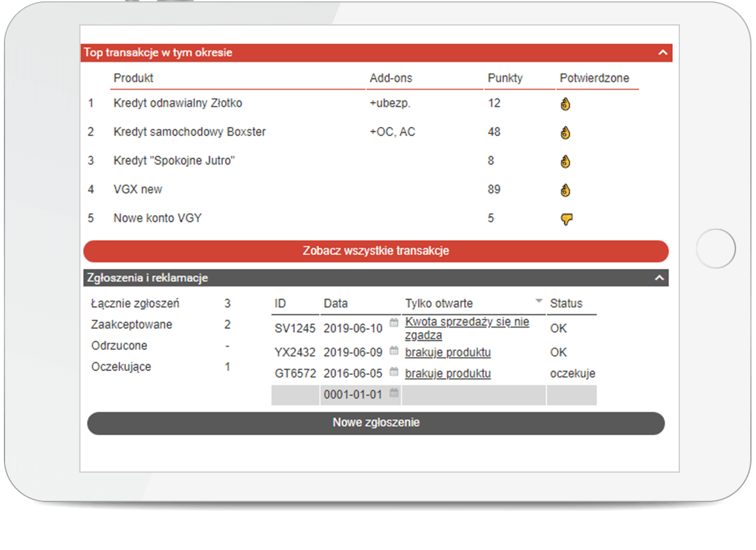The width and height of the screenshot is (756, 550).
Task: Collapse the Top transakcje w tym okresie panel
Action: (x=662, y=53)
